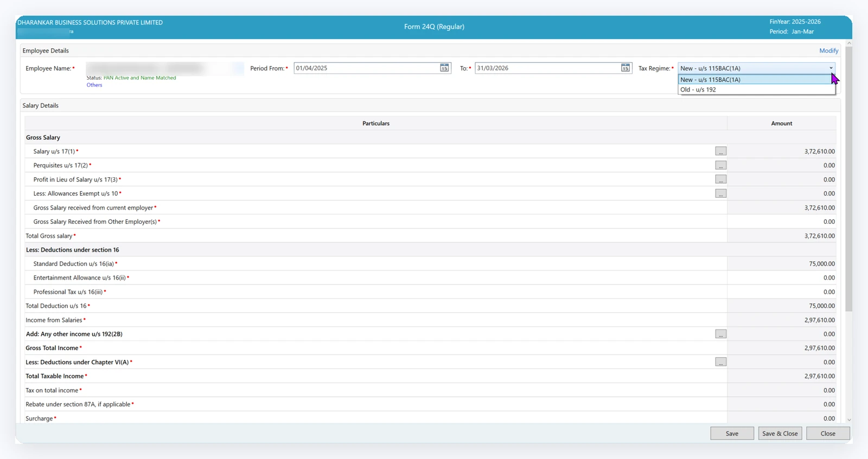Select New - u/s 115BAC(1A) option in list
The image size is (868, 459).
756,80
